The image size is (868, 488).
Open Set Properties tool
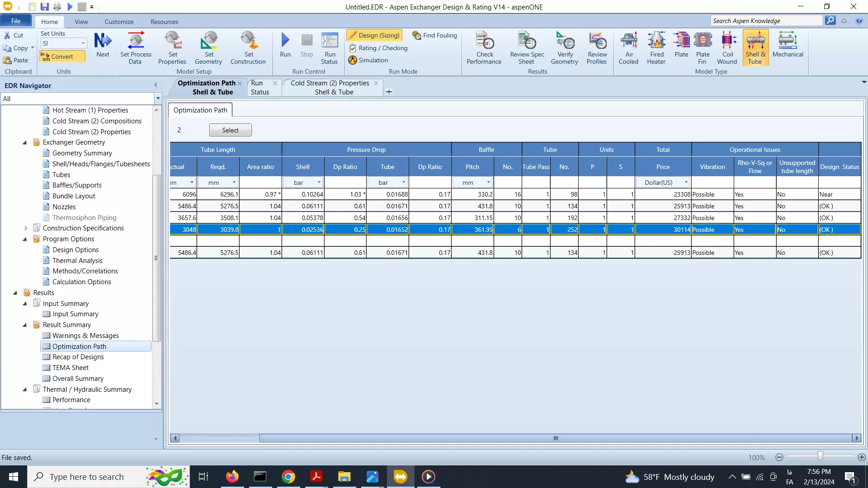[x=172, y=48]
